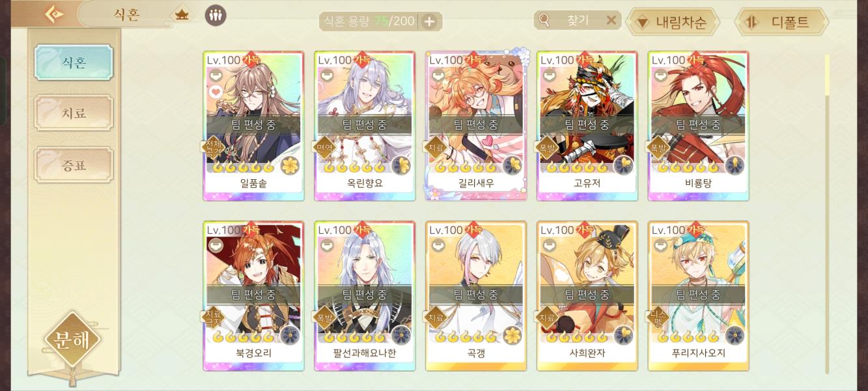Click the back arrow icon
Screen dimensions: 868x391
point(53,14)
